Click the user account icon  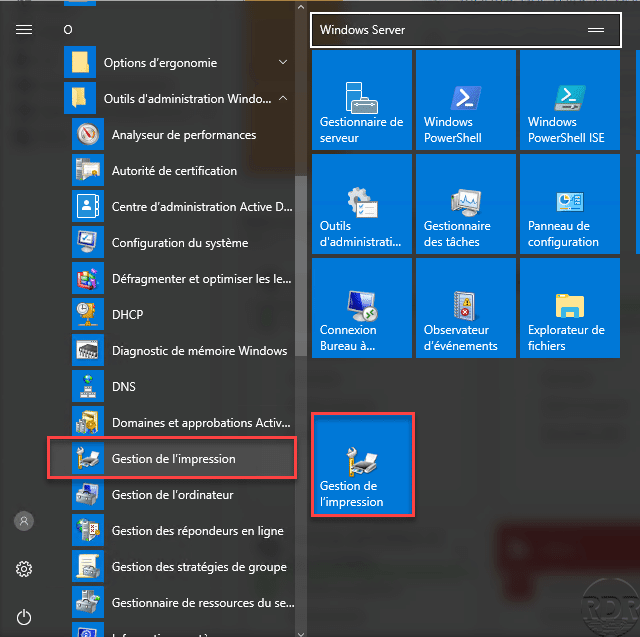(24, 521)
